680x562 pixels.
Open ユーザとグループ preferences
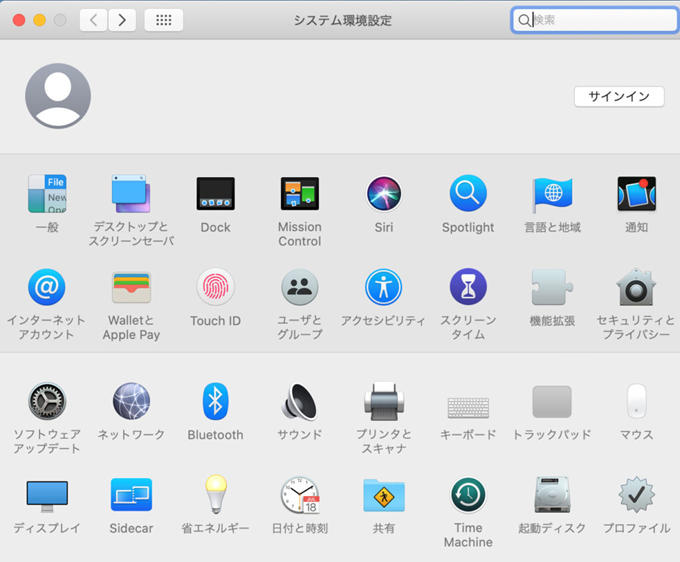(x=300, y=287)
